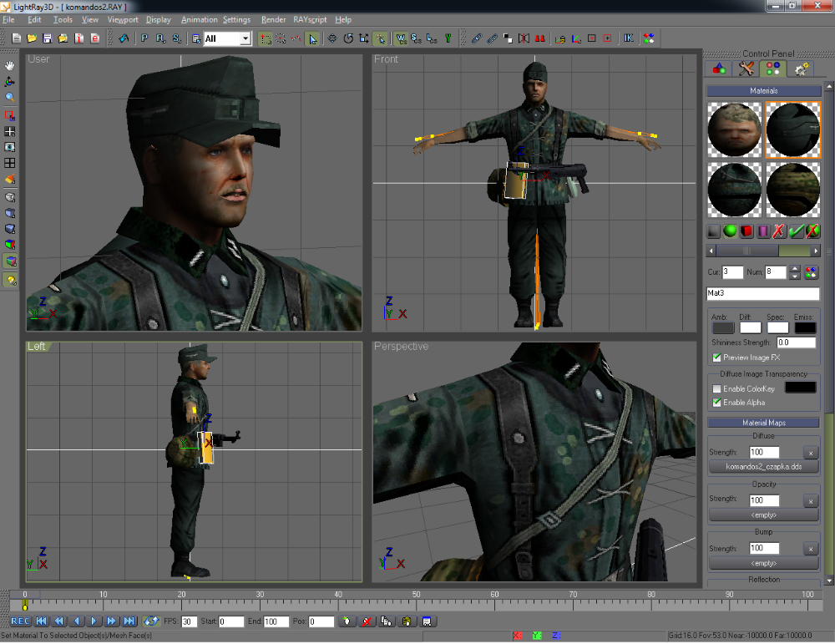Switch to the settings gears tab
Viewport: 835px width, 644px height.
[x=801, y=68]
